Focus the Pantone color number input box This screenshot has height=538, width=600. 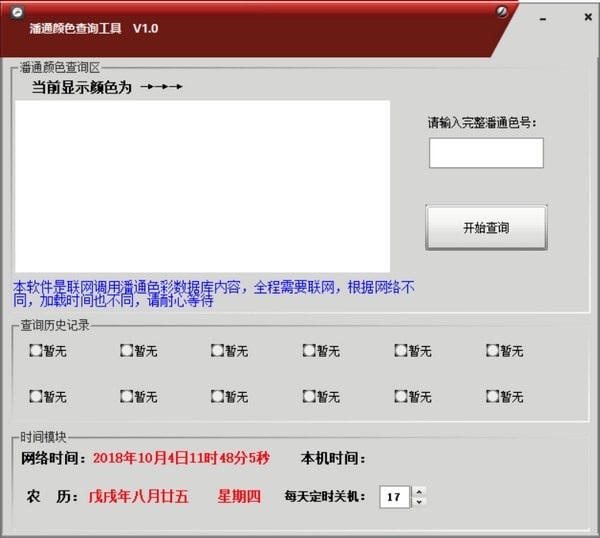coord(486,153)
